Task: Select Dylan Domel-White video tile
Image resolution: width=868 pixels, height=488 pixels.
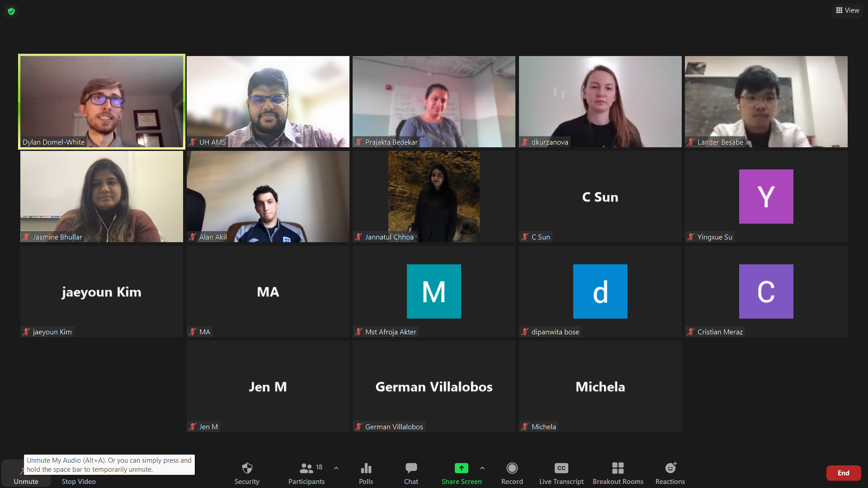Action: point(102,102)
